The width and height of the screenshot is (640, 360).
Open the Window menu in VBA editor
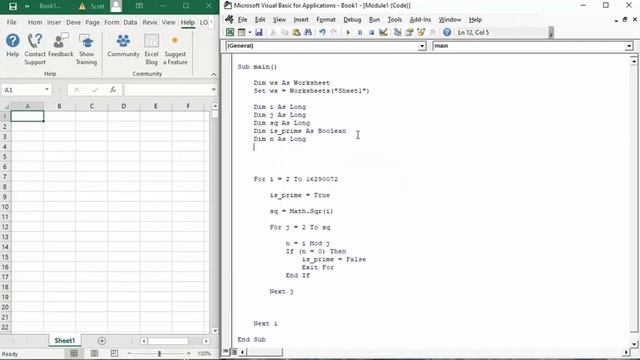tap(449, 20)
